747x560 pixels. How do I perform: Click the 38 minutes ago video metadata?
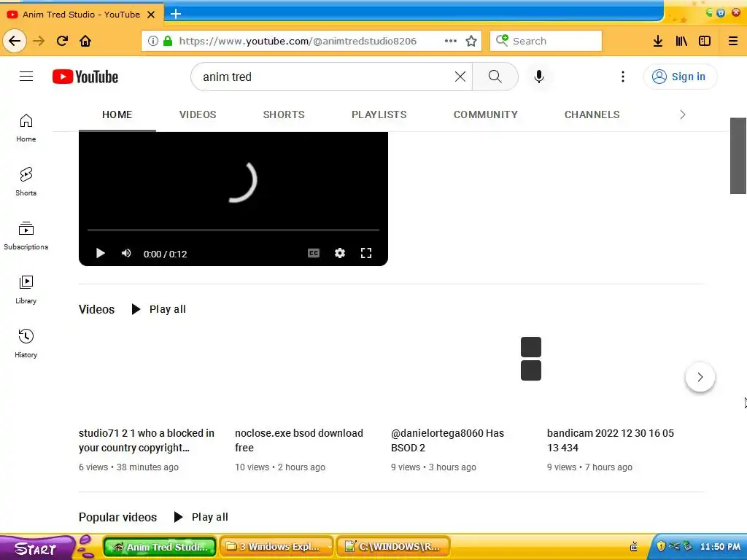tap(147, 467)
